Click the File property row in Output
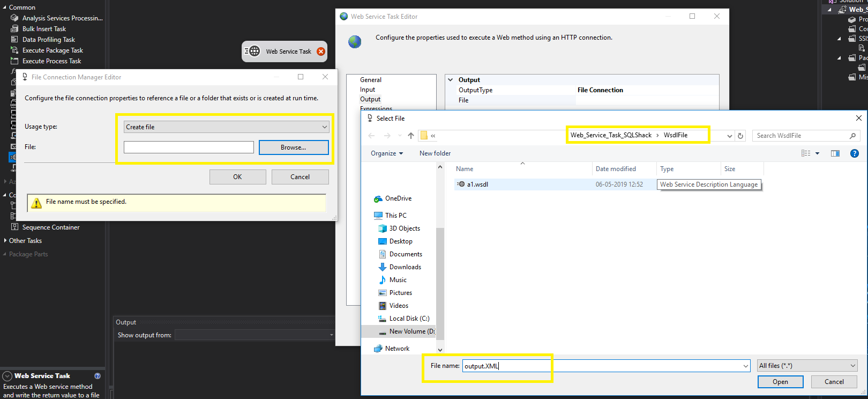 point(582,100)
